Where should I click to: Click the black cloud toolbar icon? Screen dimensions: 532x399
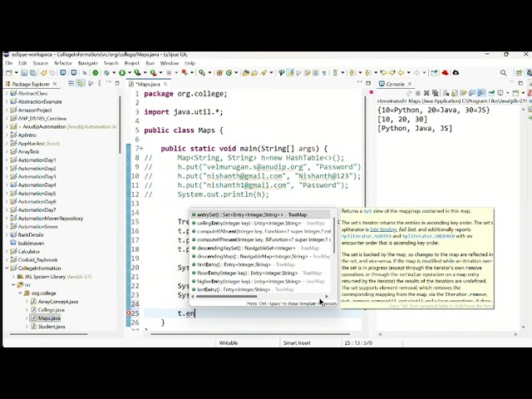(x=456, y=72)
